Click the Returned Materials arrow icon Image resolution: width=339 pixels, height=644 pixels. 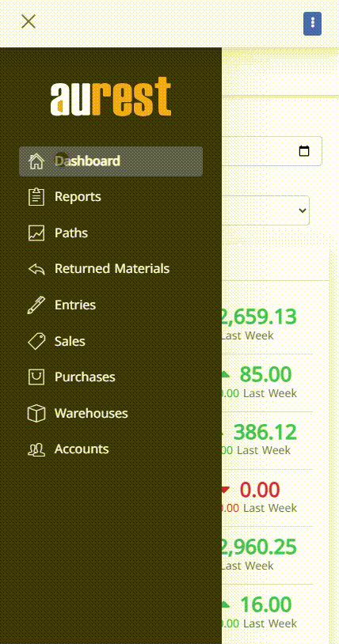coord(36,269)
